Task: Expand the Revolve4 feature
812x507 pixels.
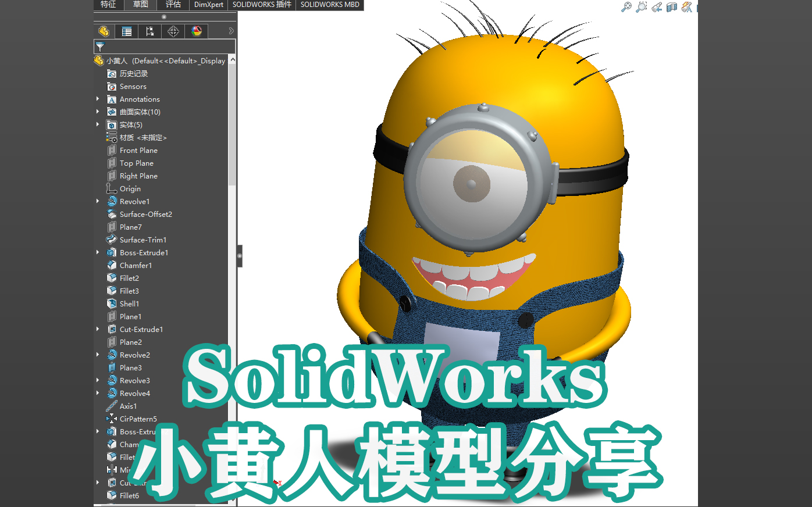Action: pyautogui.click(x=98, y=393)
